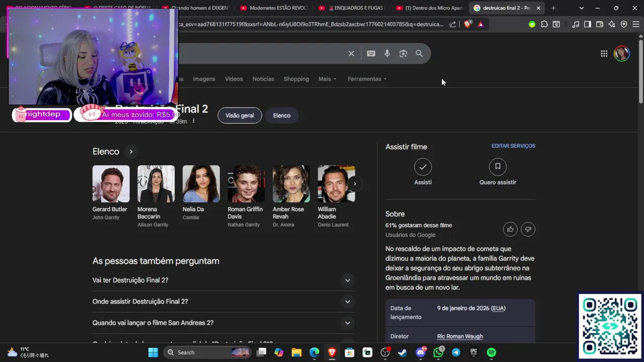Open Leo AI sparkle icon
This screenshot has width=644, height=362.
[612, 24]
